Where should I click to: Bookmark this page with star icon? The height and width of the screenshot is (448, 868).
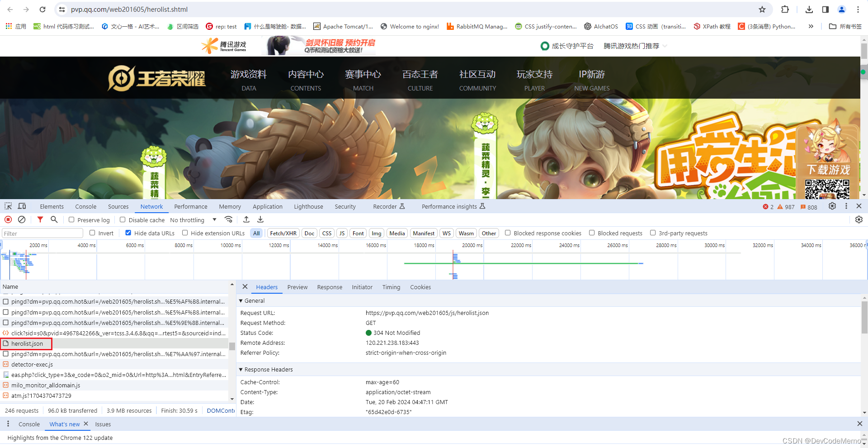[762, 10]
